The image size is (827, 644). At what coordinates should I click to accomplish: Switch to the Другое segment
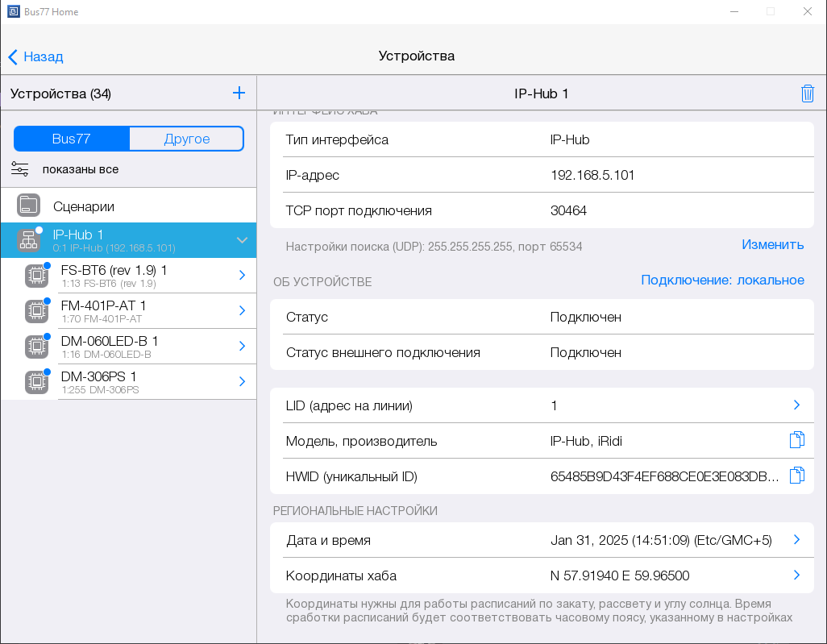186,139
